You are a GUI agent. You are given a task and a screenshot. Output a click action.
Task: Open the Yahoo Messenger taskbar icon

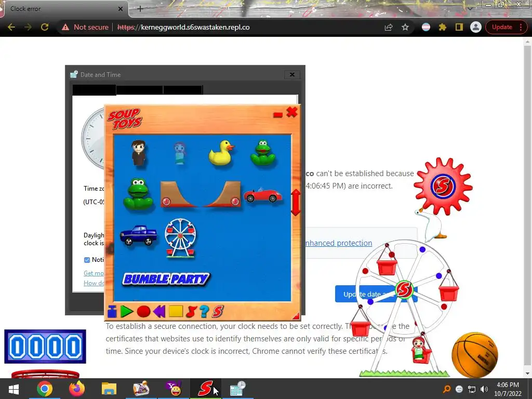tap(174, 389)
